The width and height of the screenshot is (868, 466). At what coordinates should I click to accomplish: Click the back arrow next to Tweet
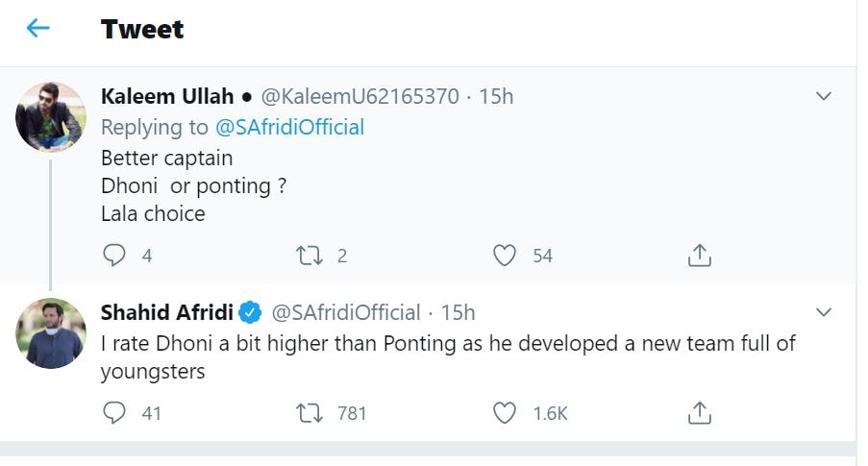(x=37, y=29)
